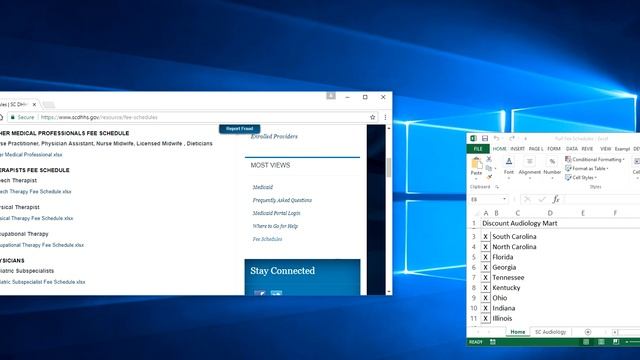Click the Format Painter brush icon
This screenshot has width=640, height=360.
pos(489,177)
